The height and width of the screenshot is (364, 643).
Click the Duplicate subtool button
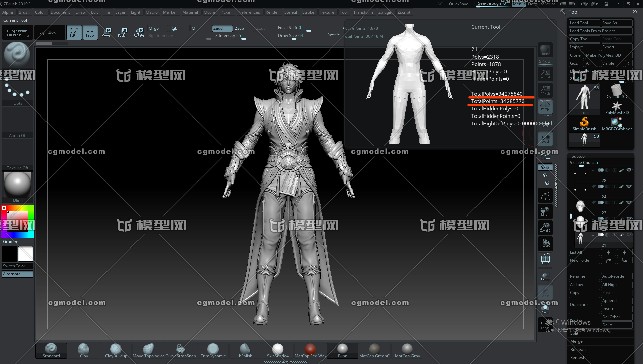point(584,305)
